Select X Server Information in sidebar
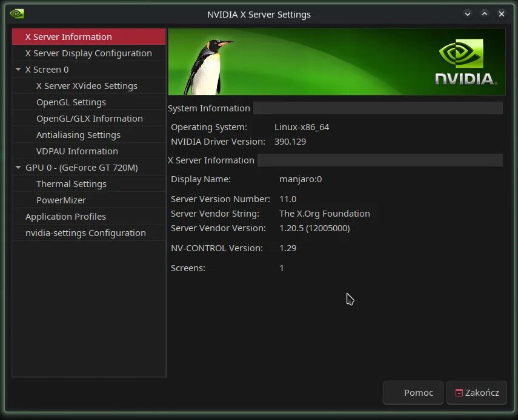The image size is (518, 420). pyautogui.click(x=88, y=37)
